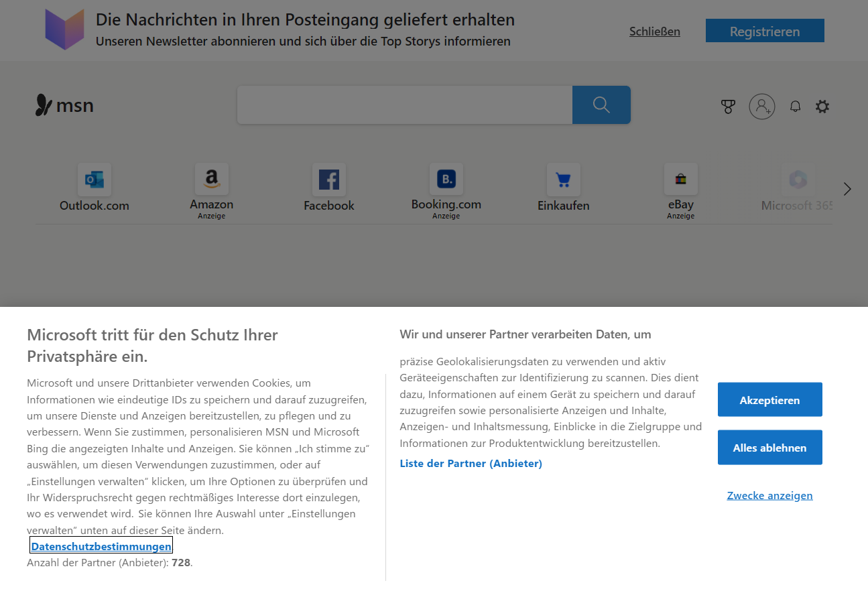Show more shortcuts with right chevron
The height and width of the screenshot is (589, 868).
(x=847, y=189)
